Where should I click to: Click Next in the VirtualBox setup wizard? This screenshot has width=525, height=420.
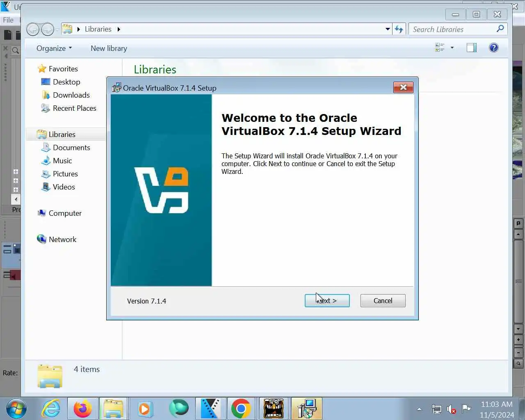327,301
